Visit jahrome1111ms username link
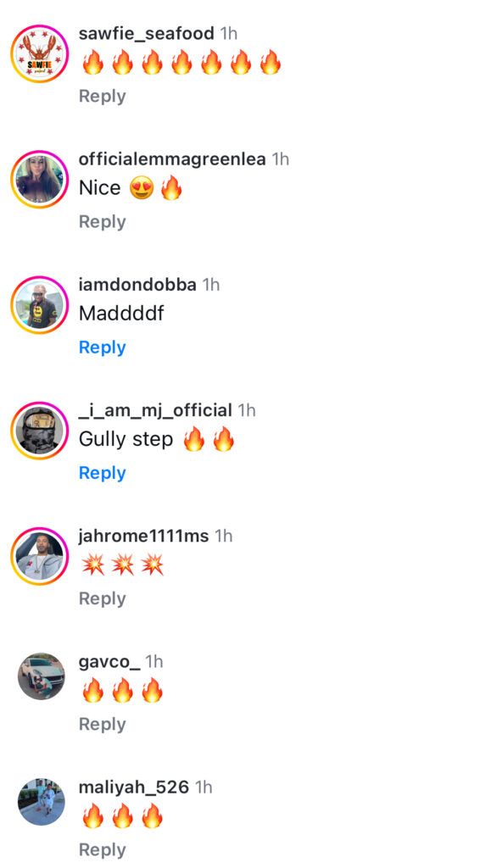Image resolution: width=502 pixels, height=868 pixels. 143,536
